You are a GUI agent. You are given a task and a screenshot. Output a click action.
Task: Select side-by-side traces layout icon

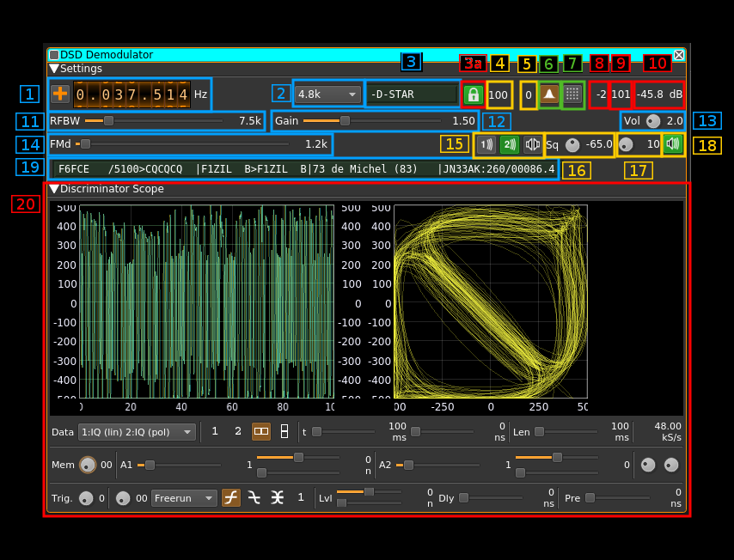click(261, 431)
